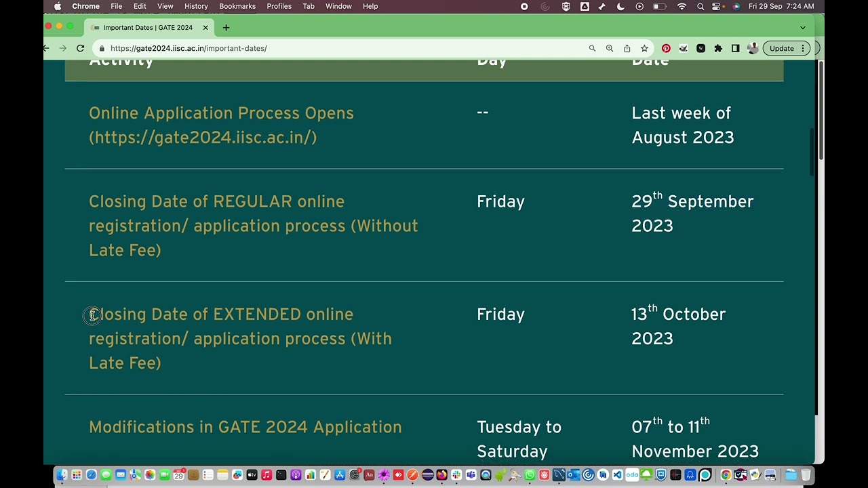Screen dimensions: 868x488
Task: Open the date and time clock
Action: click(781, 6)
